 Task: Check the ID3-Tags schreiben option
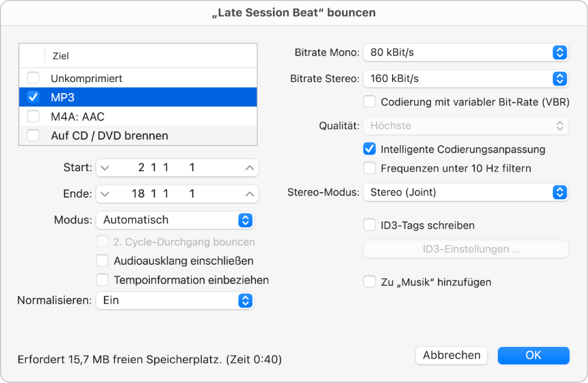coord(369,225)
